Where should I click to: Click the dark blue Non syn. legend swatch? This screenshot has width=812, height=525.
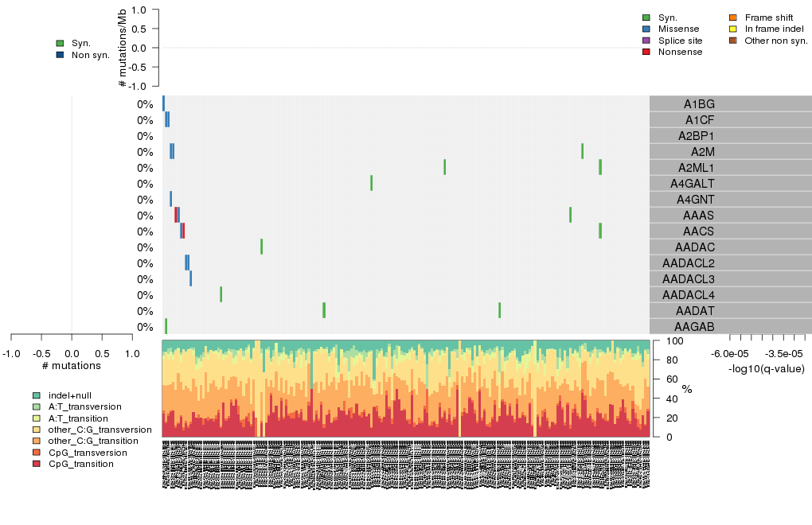(x=61, y=55)
